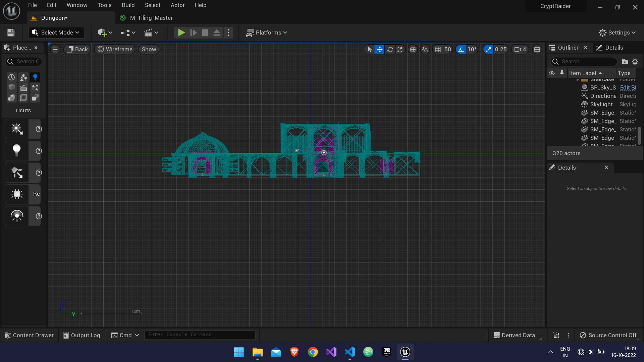Viewport: 644px width, 362px height.
Task: Switch to the Select tool in viewport
Action: point(369,49)
